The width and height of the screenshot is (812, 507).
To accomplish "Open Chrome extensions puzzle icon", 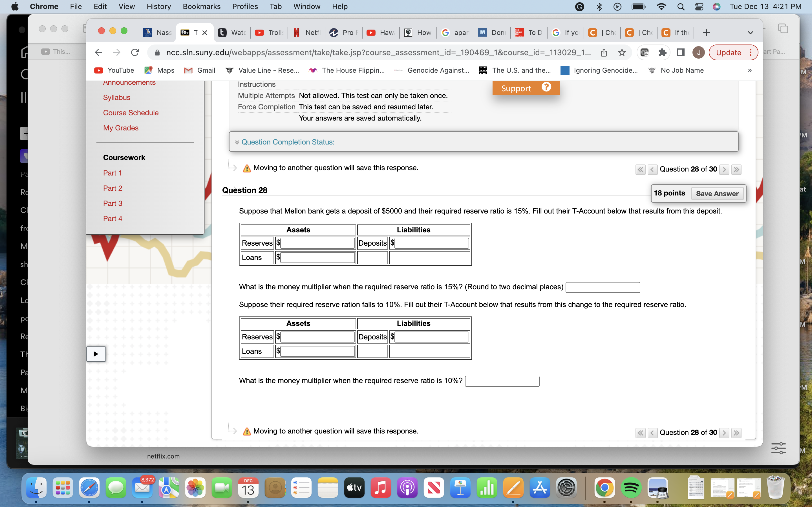I will point(662,52).
